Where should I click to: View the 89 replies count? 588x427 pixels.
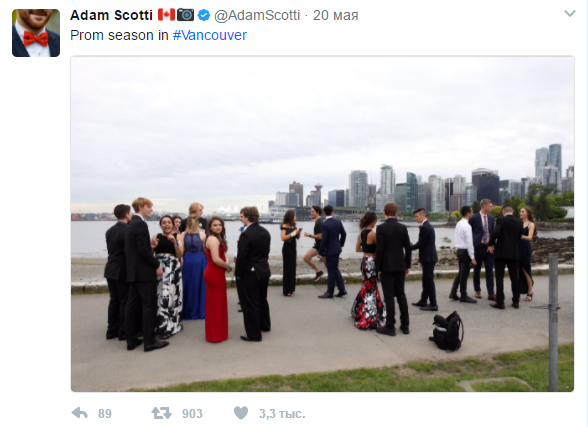[x=105, y=414]
